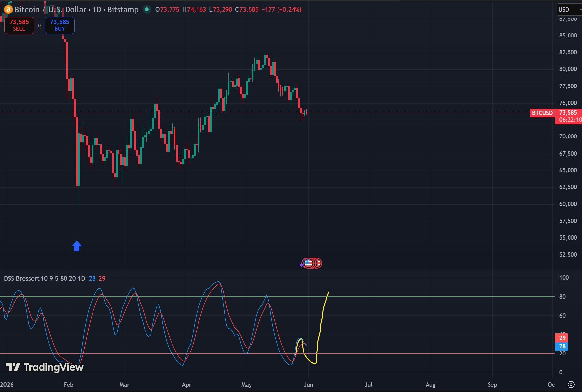Click the BTCUSD price label on the scale
Image resolution: width=582 pixels, height=392 pixels.
click(x=542, y=113)
